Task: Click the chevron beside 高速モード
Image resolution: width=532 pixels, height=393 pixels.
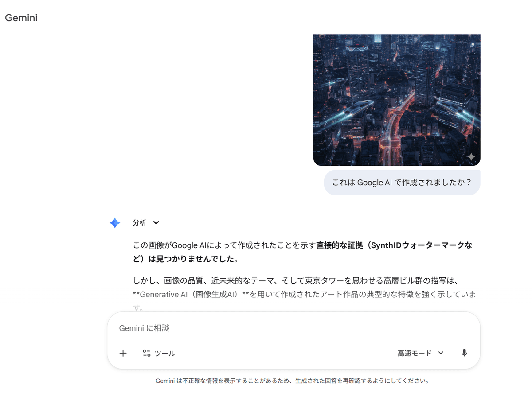Action: coord(441,353)
